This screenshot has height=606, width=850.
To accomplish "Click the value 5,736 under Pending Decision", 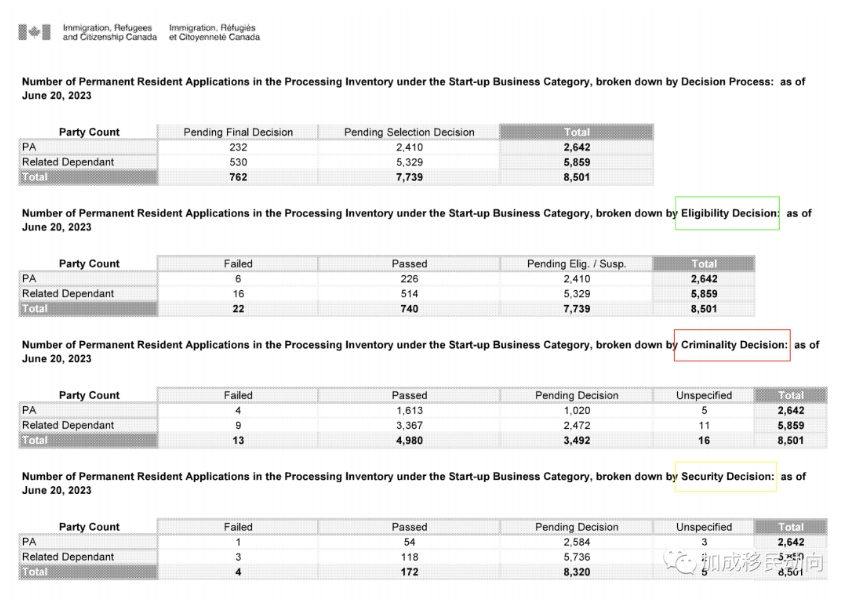I will (577, 557).
